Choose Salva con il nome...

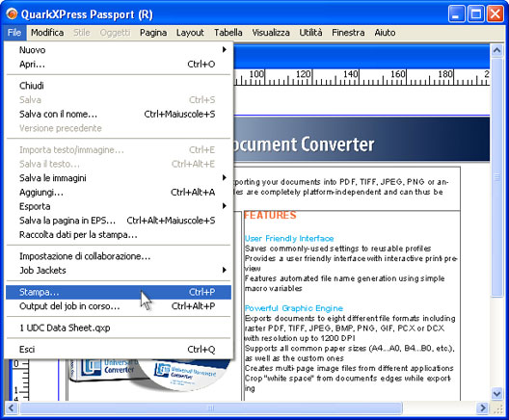pos(119,115)
